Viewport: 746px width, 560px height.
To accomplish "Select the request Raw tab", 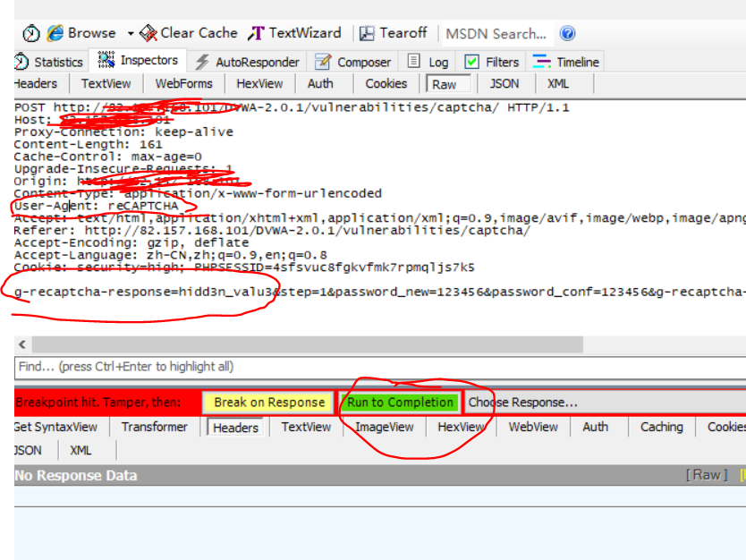I will [x=448, y=84].
